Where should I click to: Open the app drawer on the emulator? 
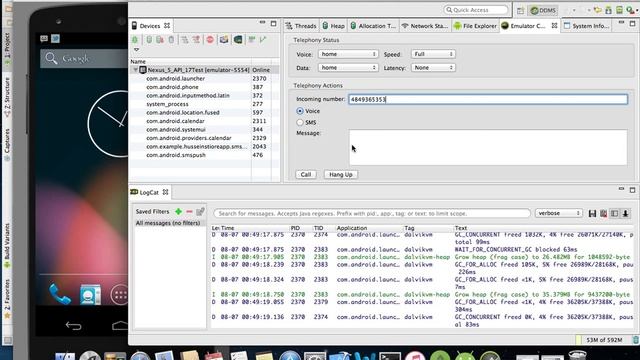pyautogui.click(x=119, y=295)
